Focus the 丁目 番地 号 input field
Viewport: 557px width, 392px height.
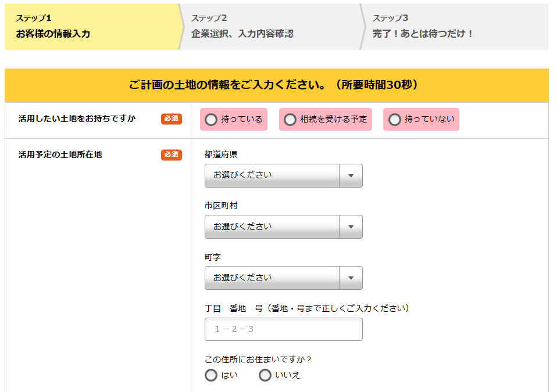pos(283,329)
